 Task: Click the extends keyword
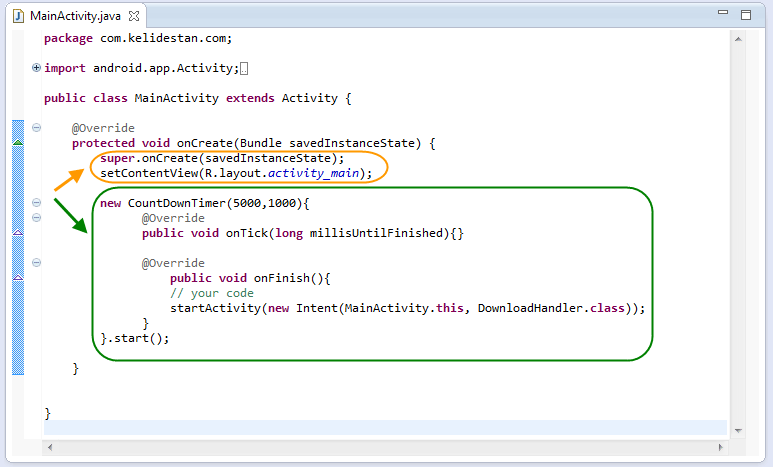(250, 98)
